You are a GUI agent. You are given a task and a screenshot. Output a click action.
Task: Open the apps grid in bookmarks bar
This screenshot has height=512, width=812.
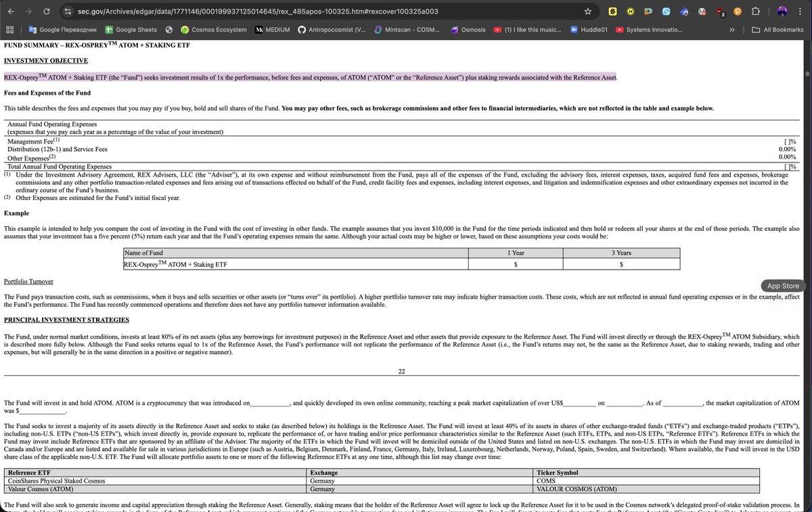(x=10, y=30)
